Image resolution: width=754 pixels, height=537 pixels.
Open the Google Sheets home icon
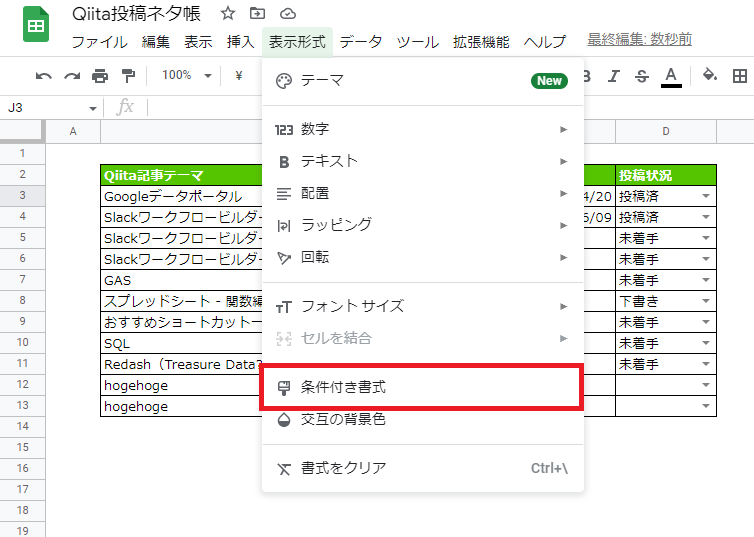36,25
